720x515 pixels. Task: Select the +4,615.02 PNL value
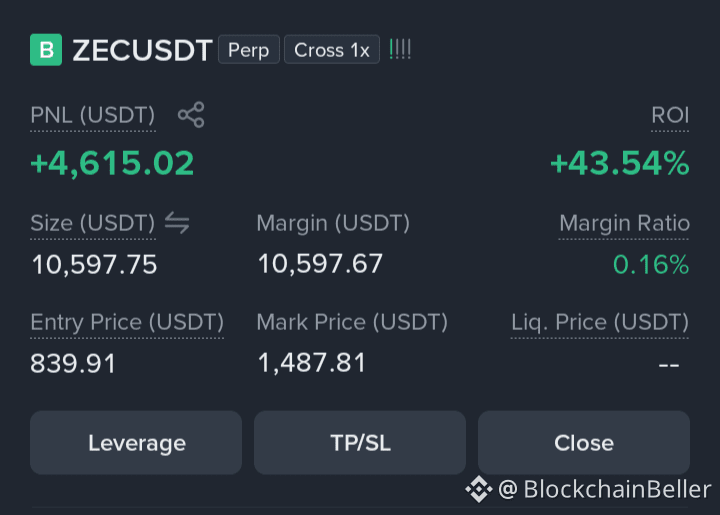[112, 163]
